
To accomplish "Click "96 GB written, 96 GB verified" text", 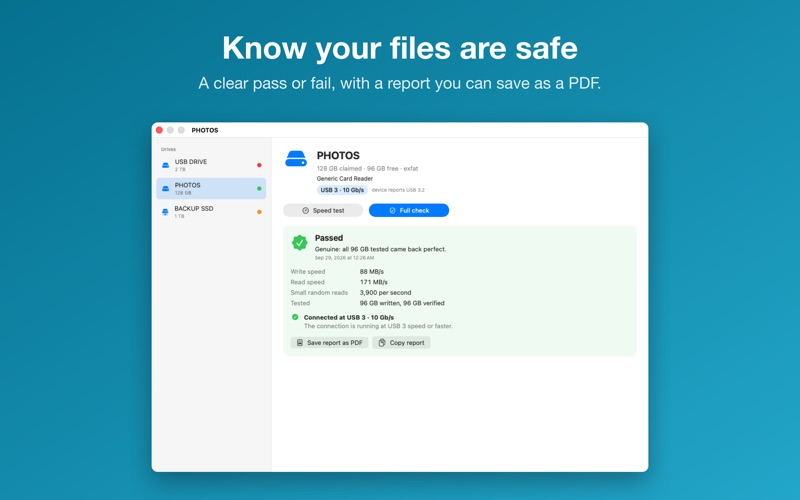I will click(x=402, y=303).
